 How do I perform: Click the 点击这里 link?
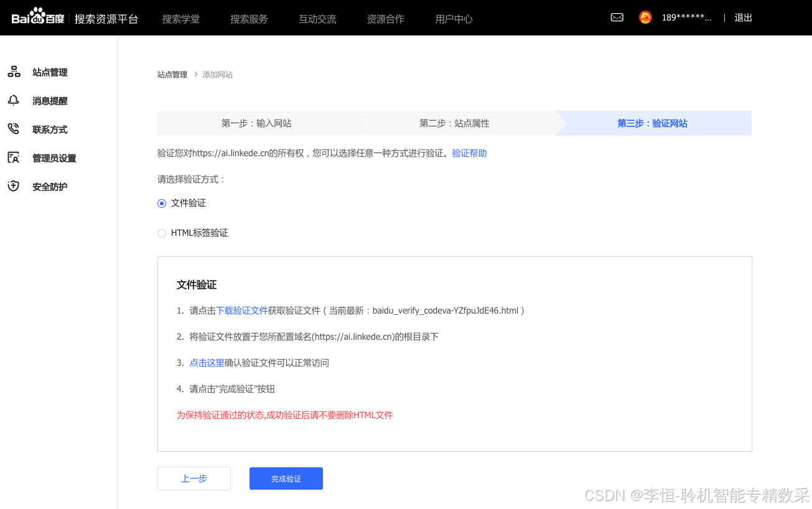(207, 363)
